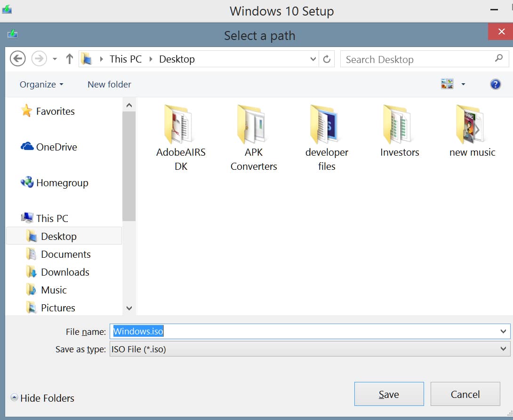The width and height of the screenshot is (513, 420).
Task: Click the Windows 10 Setup window icon
Action: 7,9
